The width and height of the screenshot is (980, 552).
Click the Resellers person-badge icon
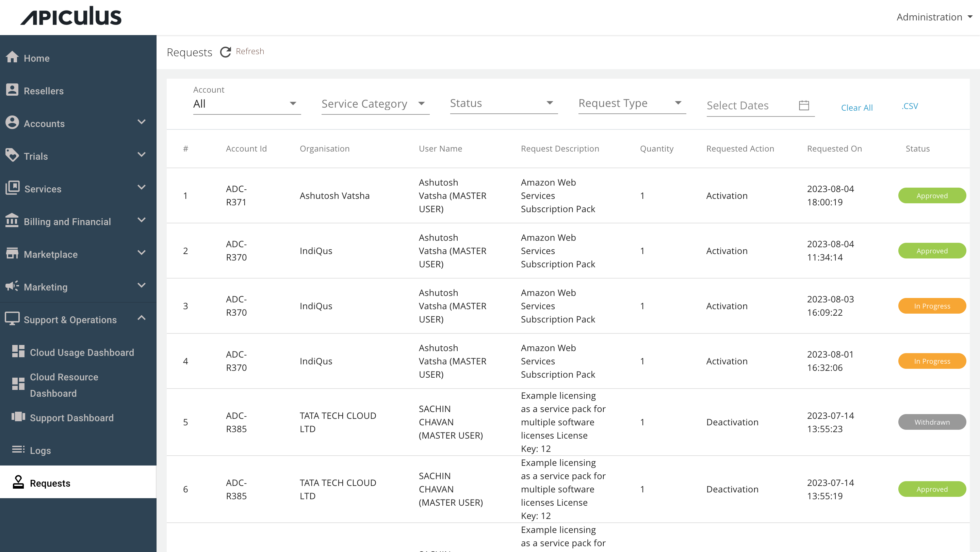(12, 90)
